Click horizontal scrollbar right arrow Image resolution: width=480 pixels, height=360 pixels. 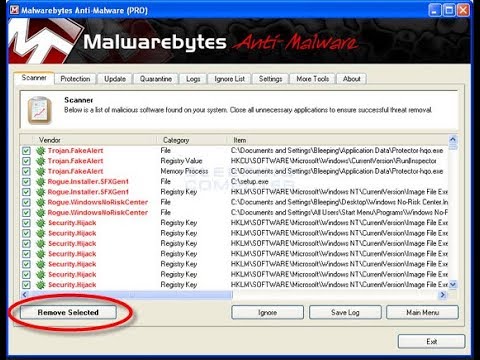pyautogui.click(x=443, y=294)
